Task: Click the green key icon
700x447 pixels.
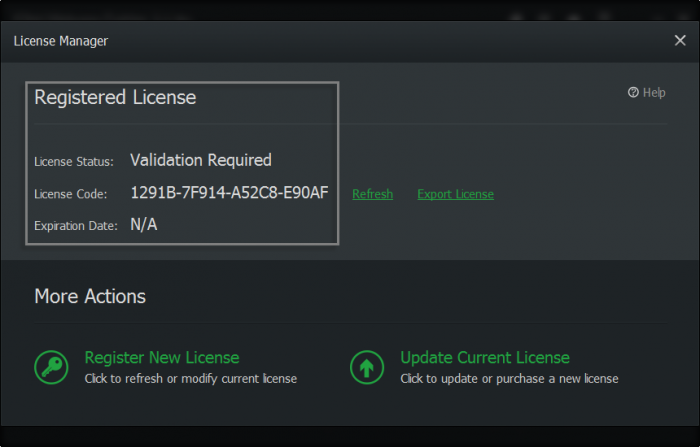Action: 51,367
